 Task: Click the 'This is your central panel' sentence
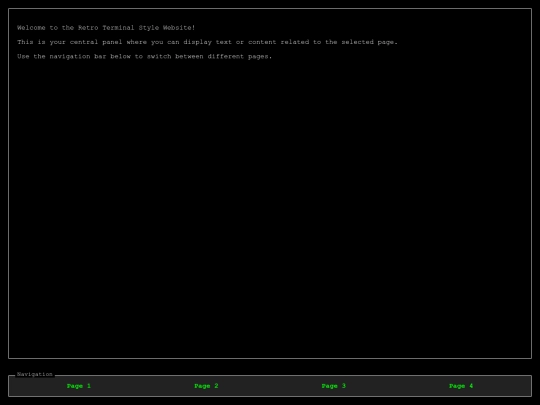(x=207, y=42)
